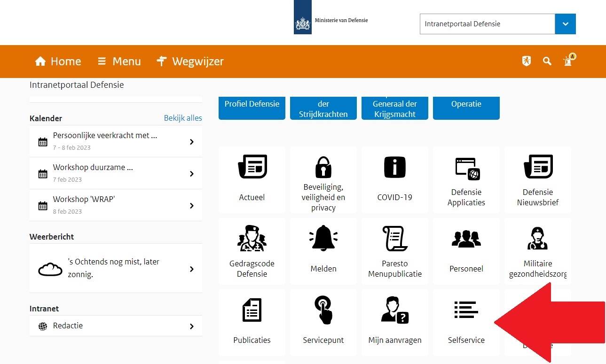606x364 pixels.
Task: Open the alert notifications icon
Action: click(x=569, y=60)
